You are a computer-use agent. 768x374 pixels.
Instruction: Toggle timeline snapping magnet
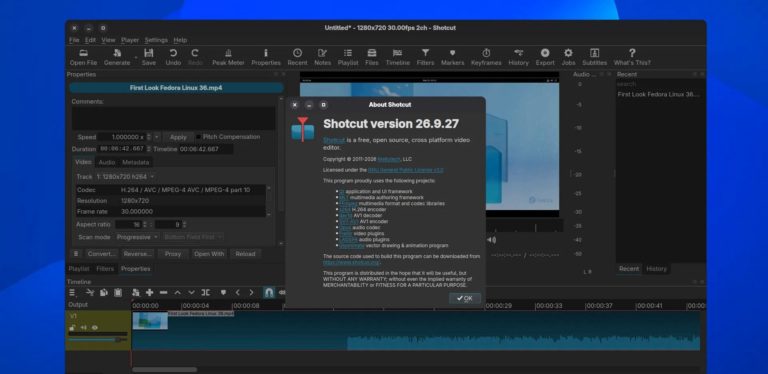click(x=269, y=292)
